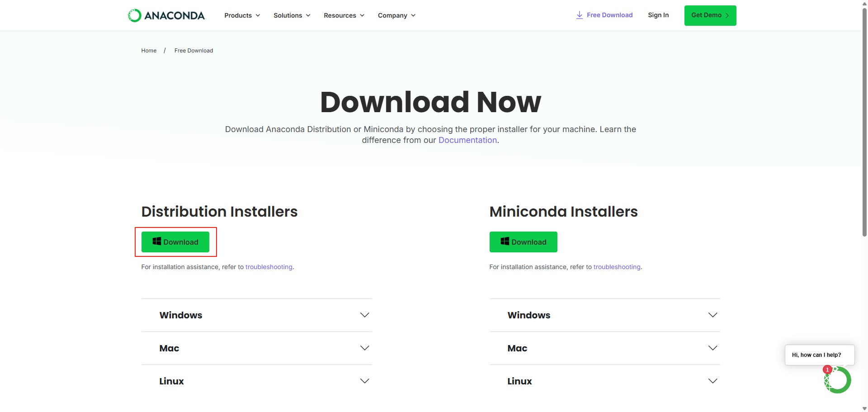Go to Home breadcrumb

pos(149,51)
